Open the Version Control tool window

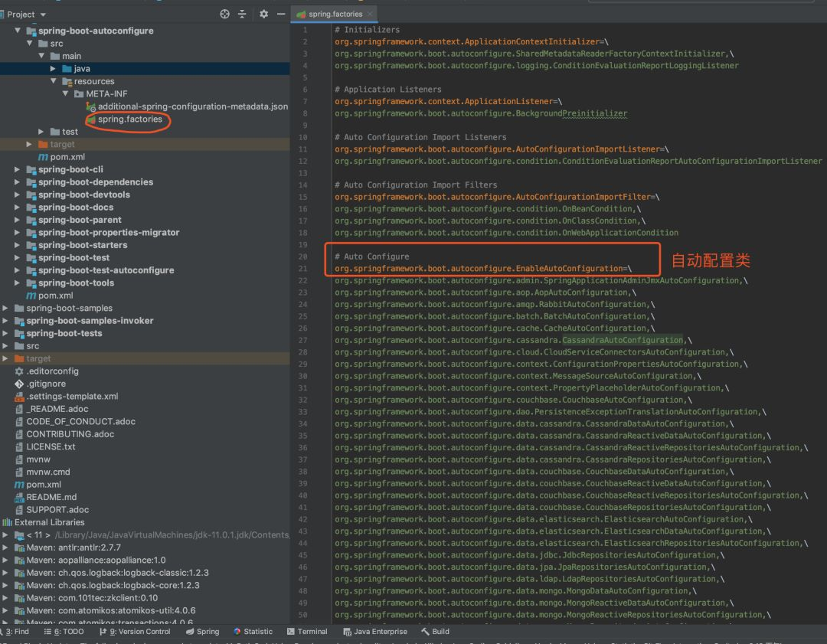pyautogui.click(x=135, y=632)
